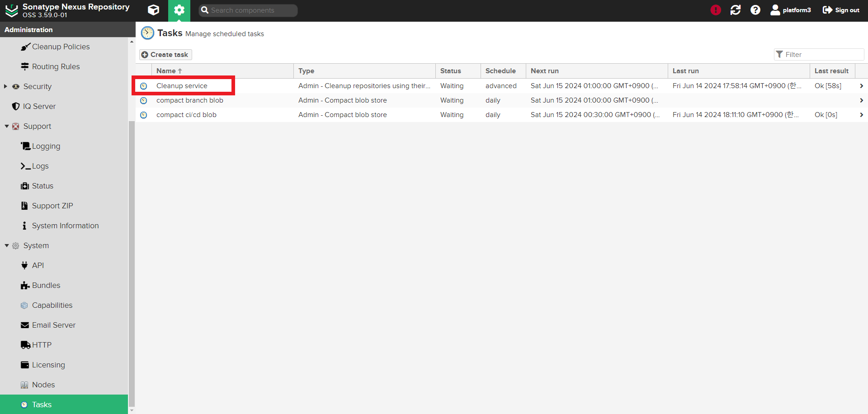868x414 pixels.
Task: Open Logs in sidebar
Action: 40,166
